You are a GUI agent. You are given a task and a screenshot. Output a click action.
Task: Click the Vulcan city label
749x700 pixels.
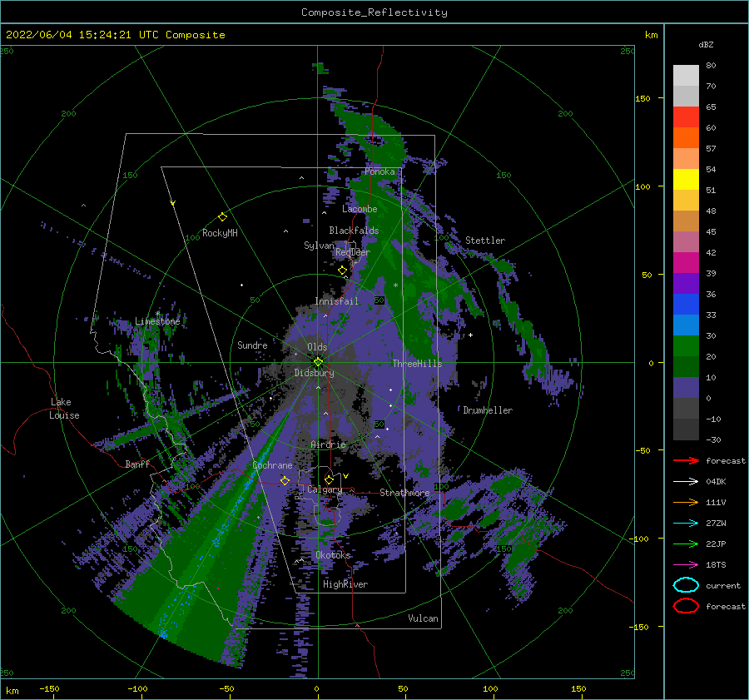click(423, 618)
